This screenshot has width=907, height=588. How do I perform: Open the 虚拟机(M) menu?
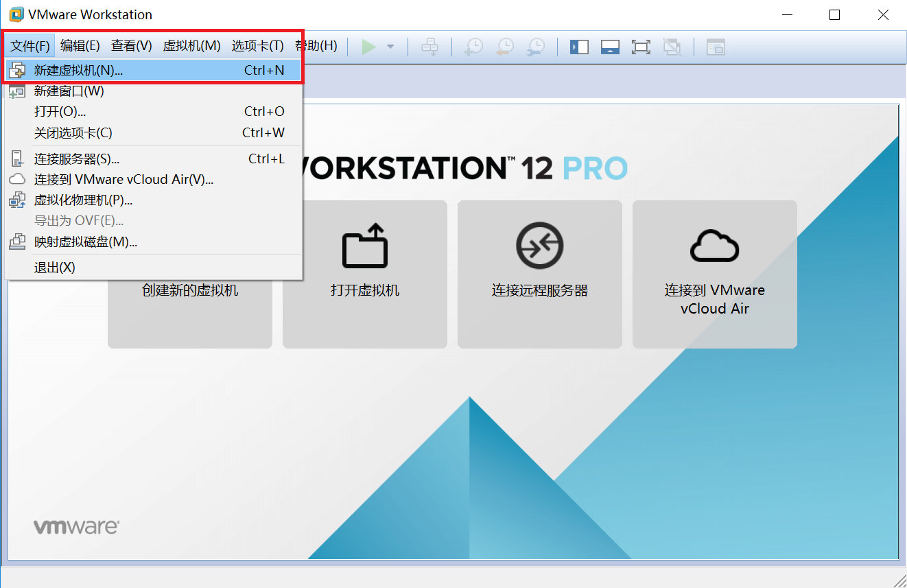point(191,46)
